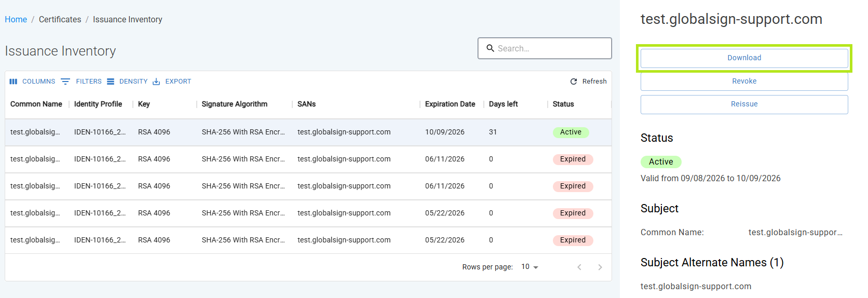Go to Home breadcrumb link
The image size is (868, 298).
[x=16, y=20]
